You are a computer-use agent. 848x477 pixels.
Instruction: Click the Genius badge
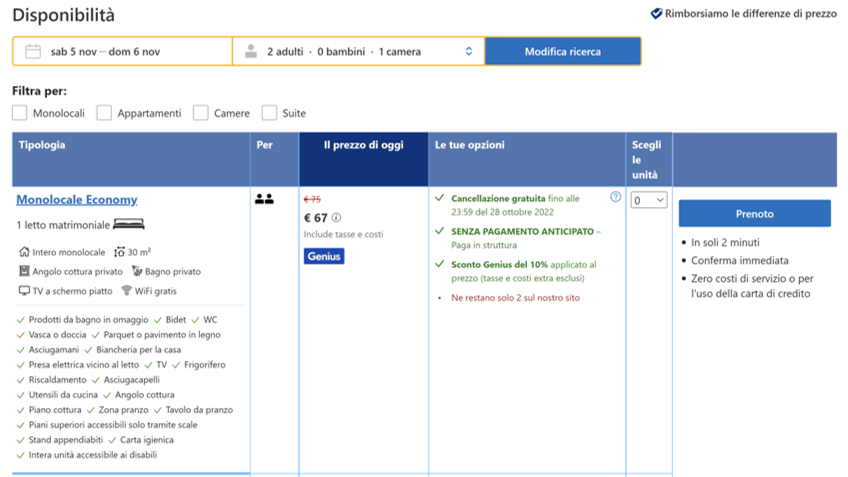click(324, 256)
